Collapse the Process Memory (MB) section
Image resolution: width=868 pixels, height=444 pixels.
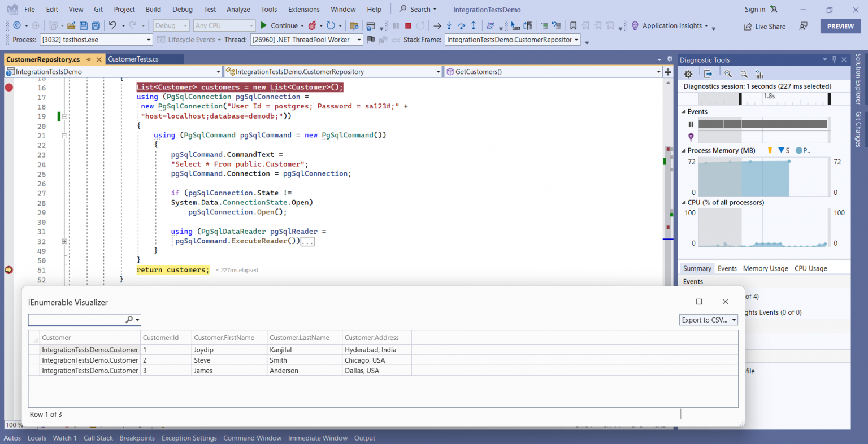683,151
